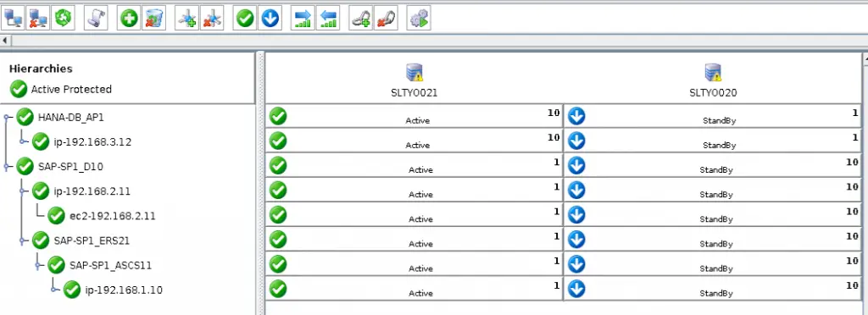Select ip-192.168.3.12 in the hierarchy tree
Screen dimensions: 868x315
(x=92, y=142)
